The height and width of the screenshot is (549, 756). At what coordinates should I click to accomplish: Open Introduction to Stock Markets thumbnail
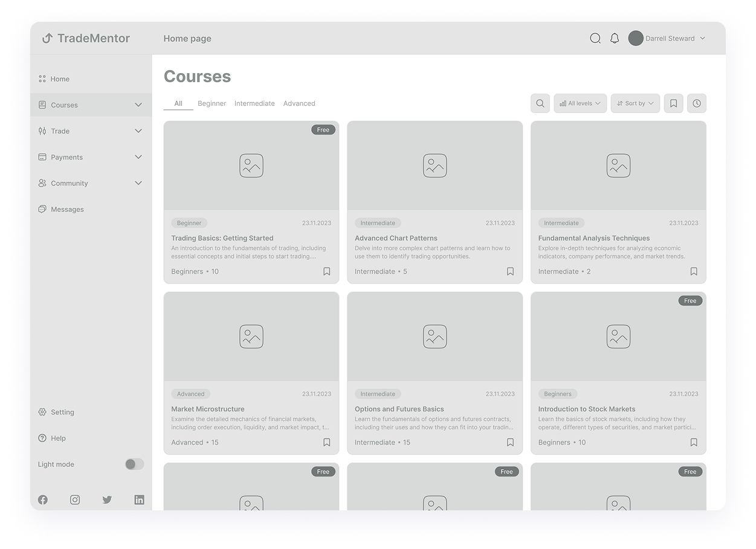pyautogui.click(x=618, y=336)
